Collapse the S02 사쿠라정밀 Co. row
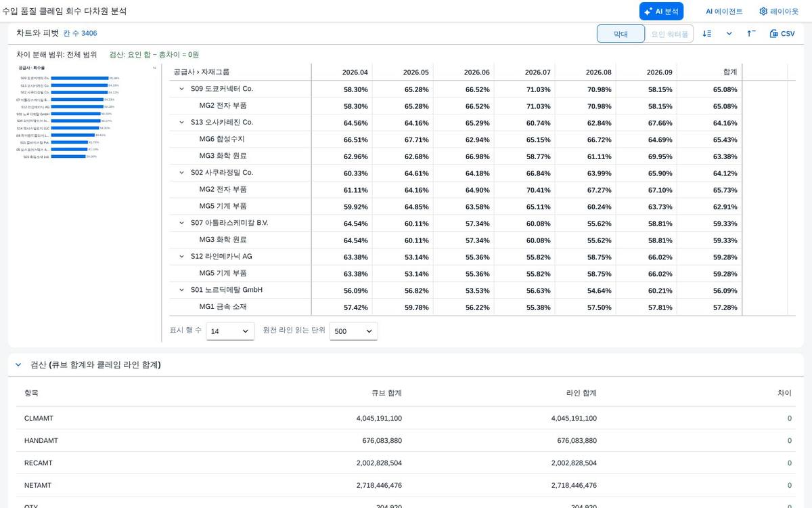Image resolution: width=812 pixels, height=508 pixels. tap(181, 173)
